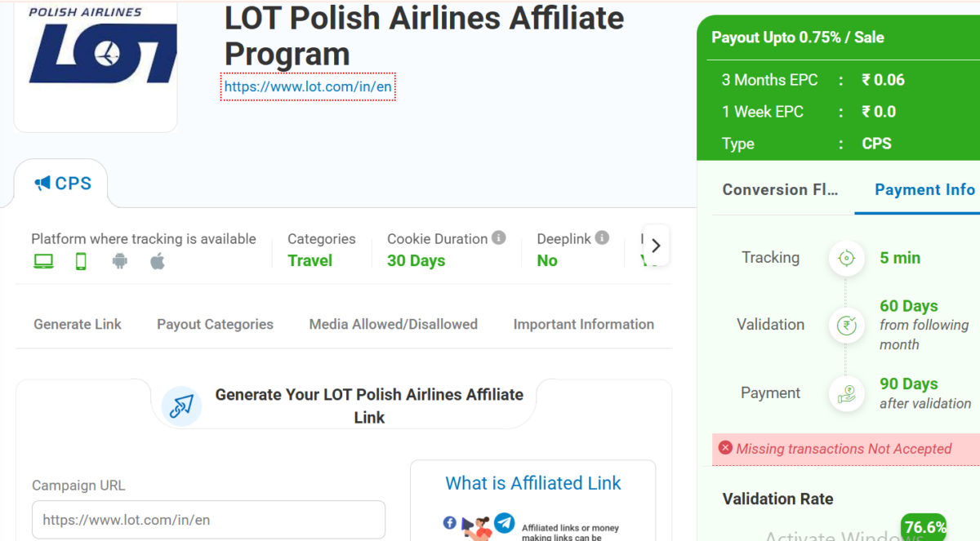Image resolution: width=980 pixels, height=541 pixels.
Task: Click the mobile phone platform icon
Action: [81, 262]
